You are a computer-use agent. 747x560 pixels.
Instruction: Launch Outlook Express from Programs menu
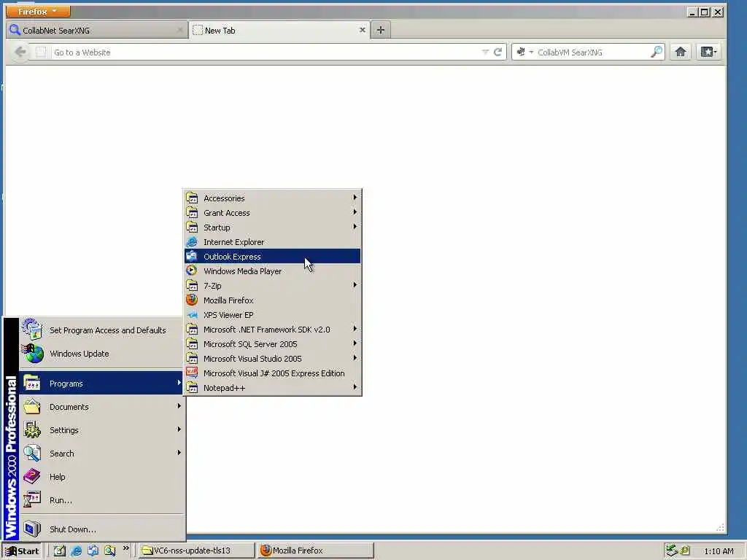(272, 256)
